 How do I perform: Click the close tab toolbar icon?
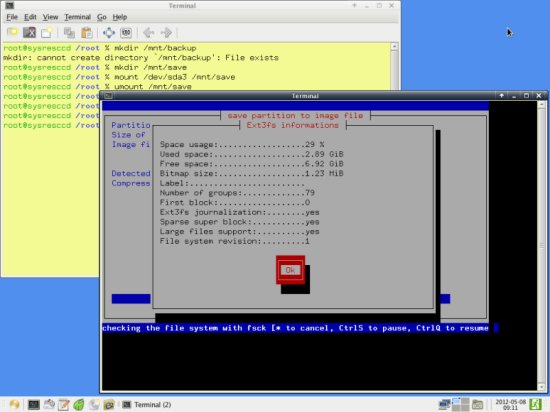coord(29,33)
